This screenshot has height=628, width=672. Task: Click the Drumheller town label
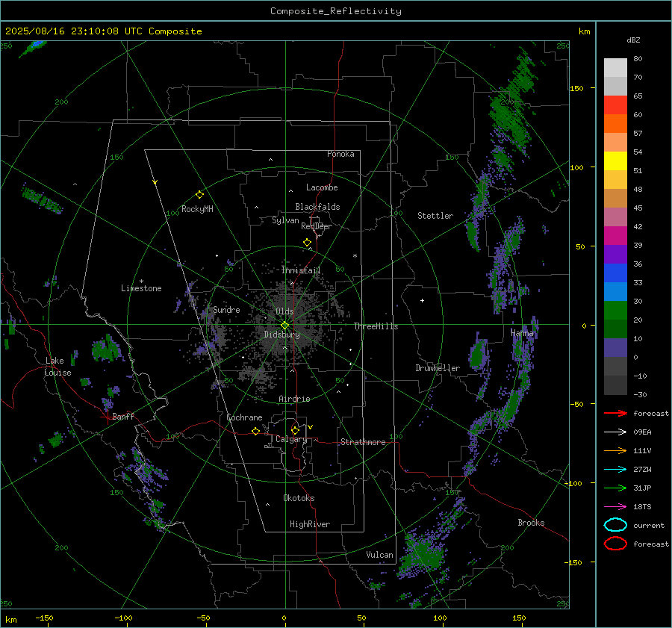[438, 368]
